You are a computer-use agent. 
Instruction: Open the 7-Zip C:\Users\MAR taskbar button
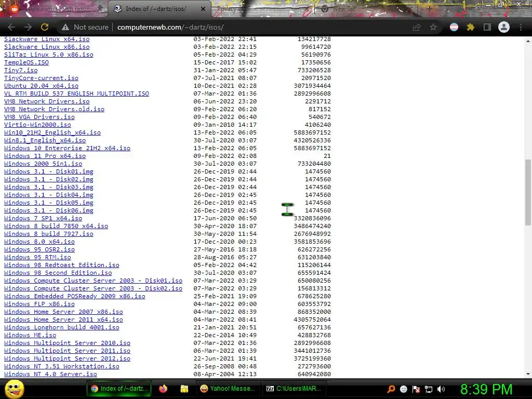pos(294,389)
